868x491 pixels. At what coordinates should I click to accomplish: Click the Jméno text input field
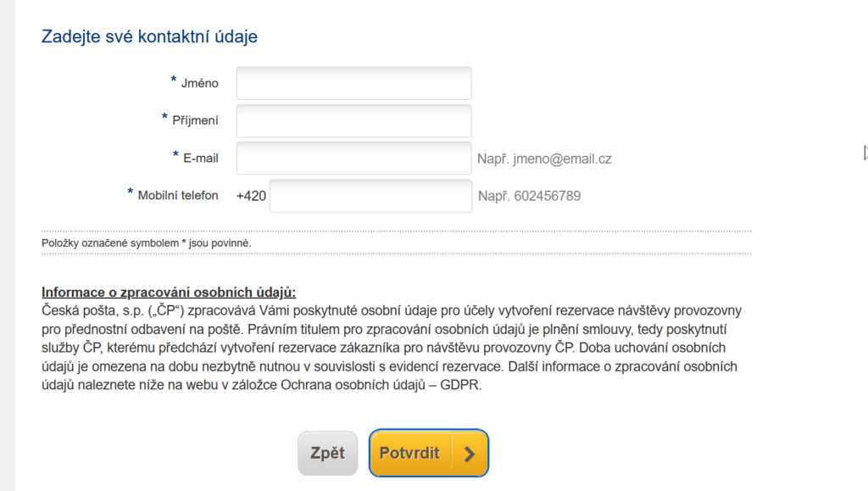coord(353,83)
